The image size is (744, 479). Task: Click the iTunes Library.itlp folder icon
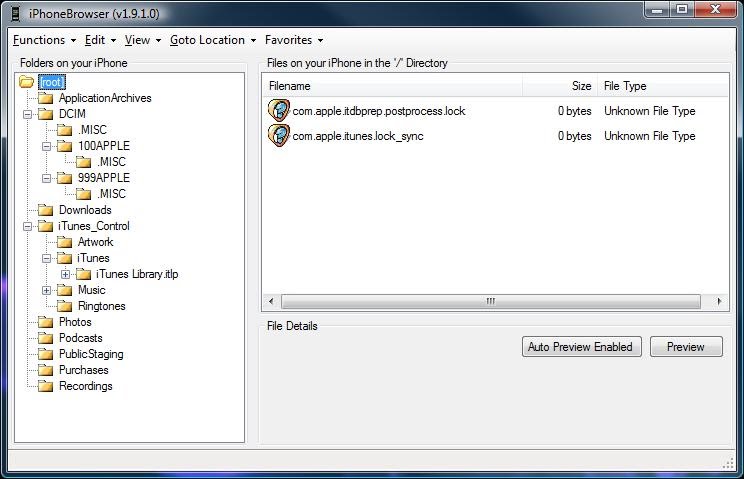(84, 274)
